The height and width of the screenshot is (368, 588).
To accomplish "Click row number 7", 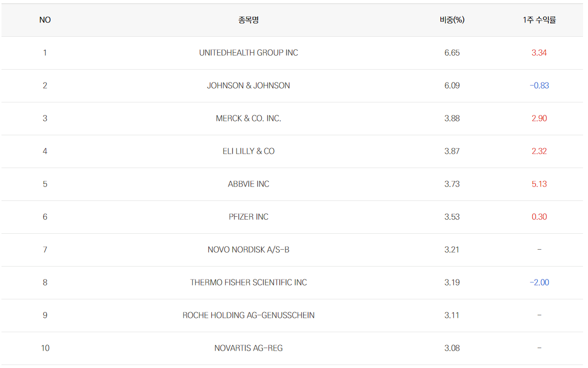I will tap(45, 250).
